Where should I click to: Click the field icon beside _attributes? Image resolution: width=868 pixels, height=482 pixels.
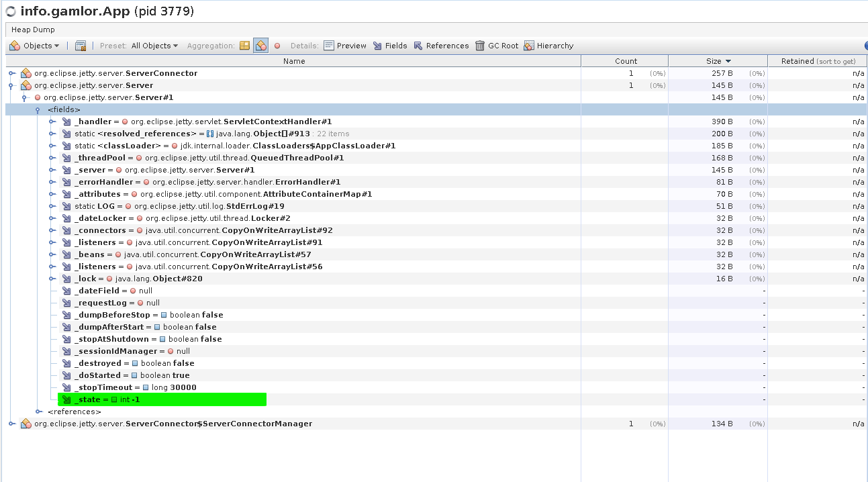pos(66,194)
